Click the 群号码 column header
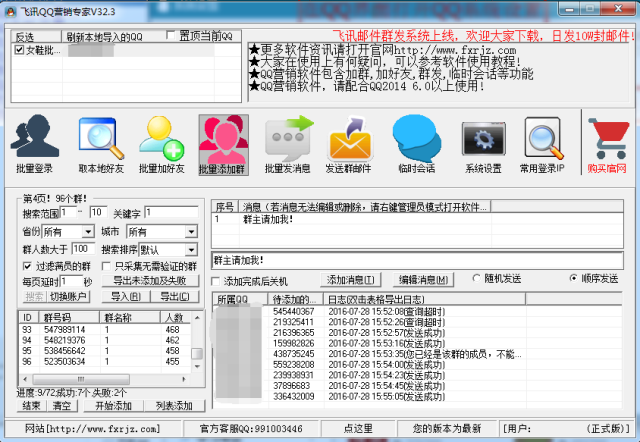The height and width of the screenshot is (442, 640). [69, 317]
